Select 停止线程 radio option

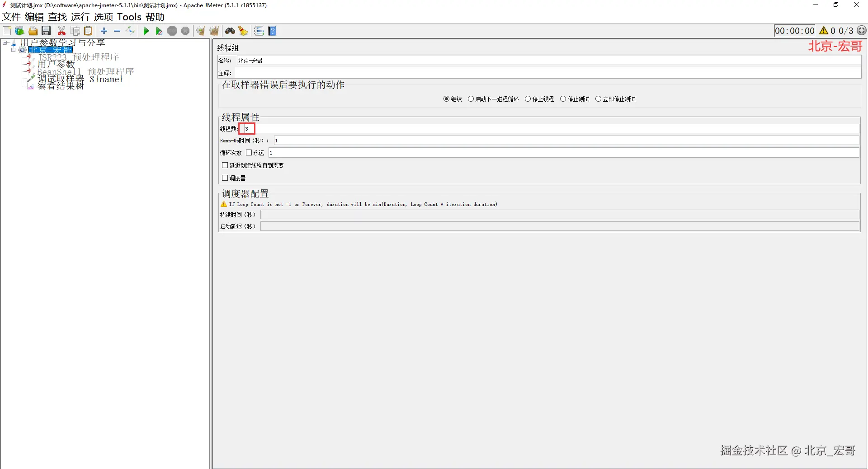click(539, 99)
